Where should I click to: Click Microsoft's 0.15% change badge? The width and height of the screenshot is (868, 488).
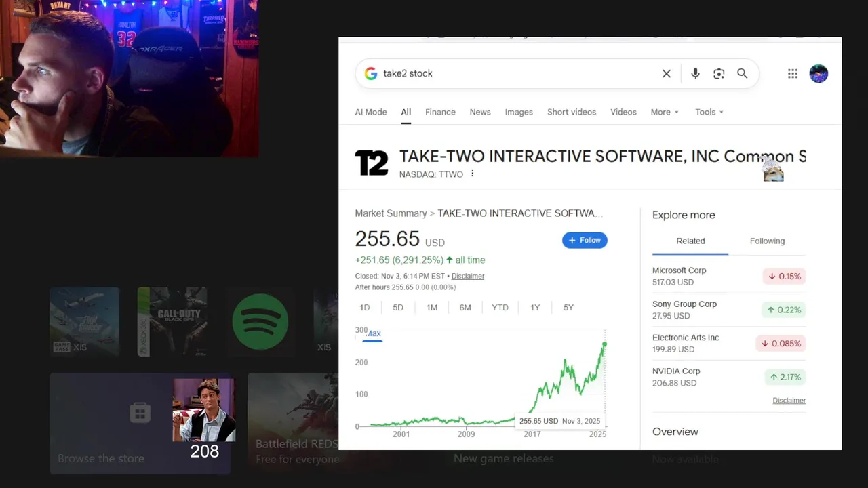[x=784, y=276]
